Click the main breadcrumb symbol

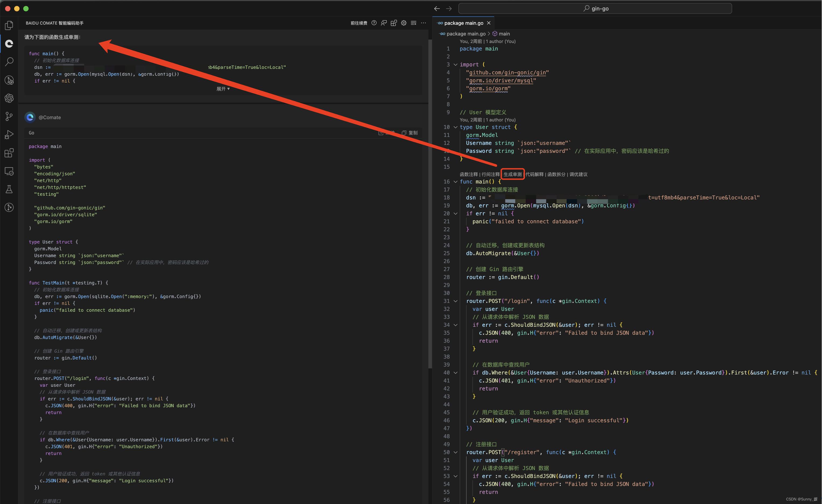coord(504,34)
